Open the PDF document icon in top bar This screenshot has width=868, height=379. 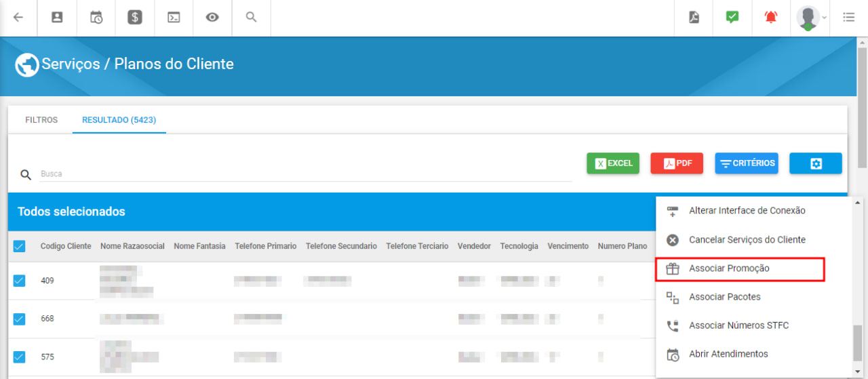click(x=694, y=18)
